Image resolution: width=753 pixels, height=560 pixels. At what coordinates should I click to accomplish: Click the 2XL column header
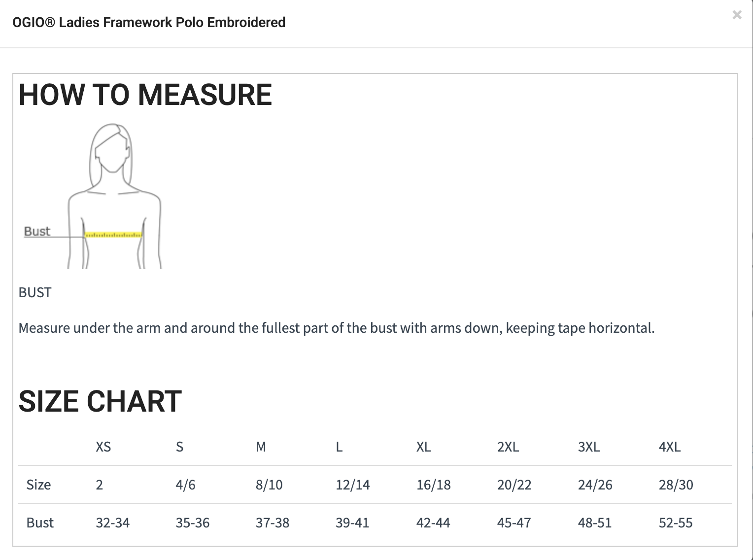coord(508,447)
